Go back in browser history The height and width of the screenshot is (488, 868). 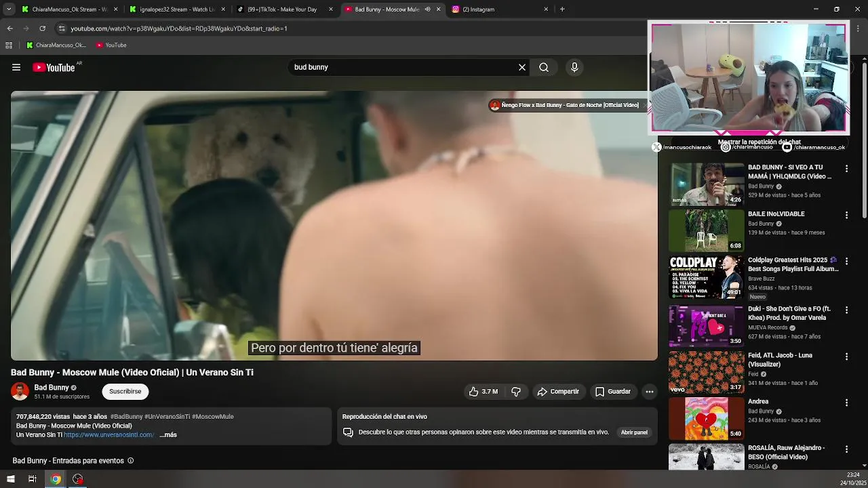point(9,28)
